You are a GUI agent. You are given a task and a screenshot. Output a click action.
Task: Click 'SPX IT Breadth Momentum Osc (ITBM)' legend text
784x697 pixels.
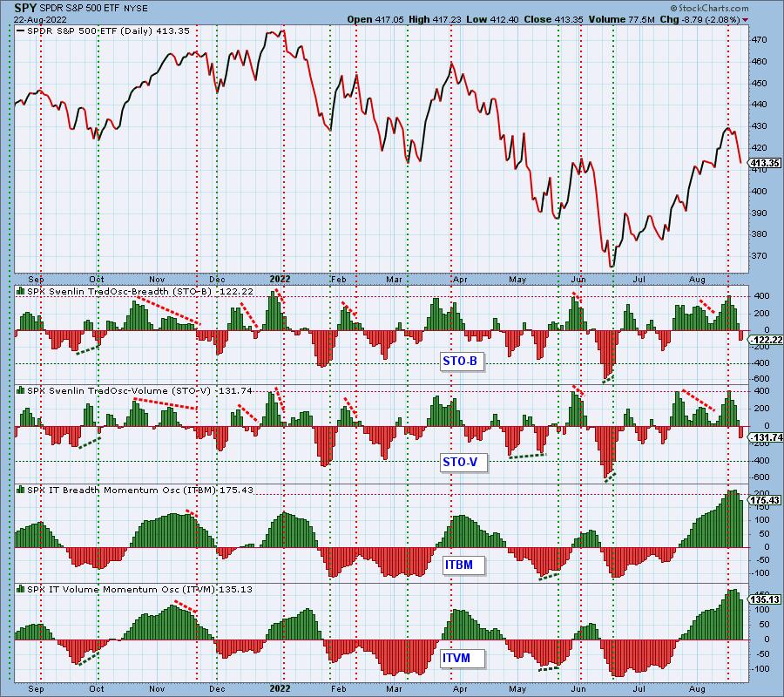[122, 490]
